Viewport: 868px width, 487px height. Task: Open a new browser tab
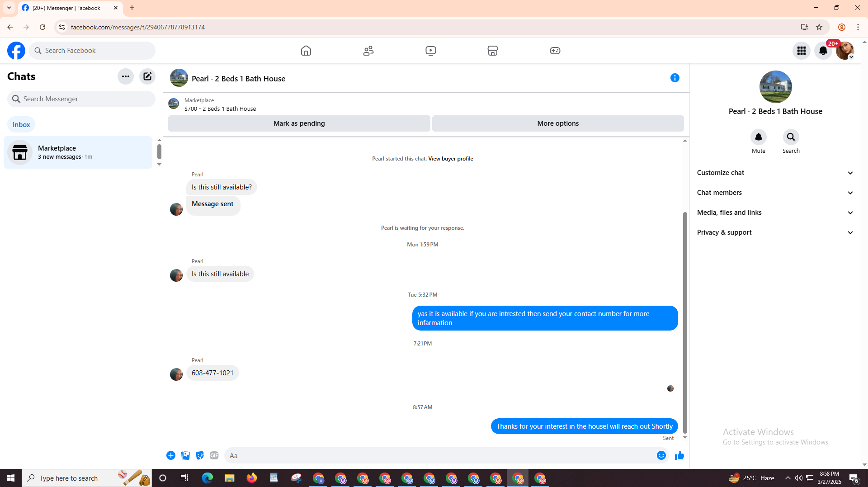132,8
